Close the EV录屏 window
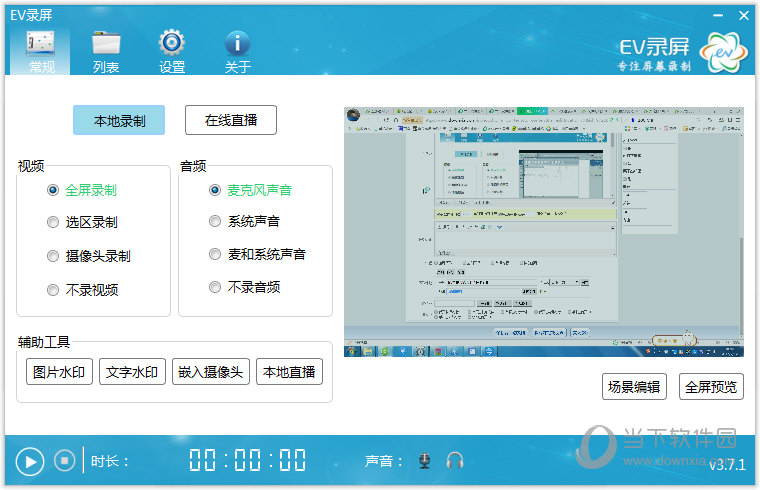Viewport: 760px width, 490px height. (x=744, y=16)
